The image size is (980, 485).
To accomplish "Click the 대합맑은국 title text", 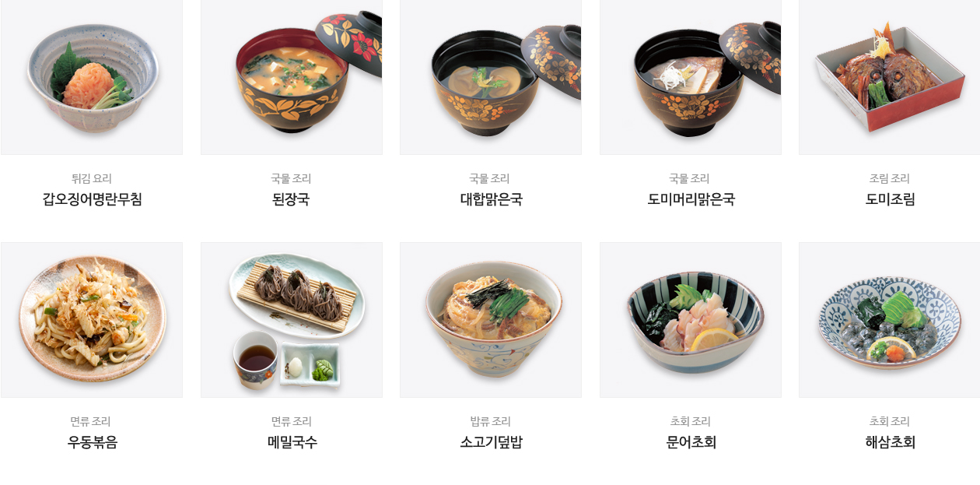I will [491, 199].
